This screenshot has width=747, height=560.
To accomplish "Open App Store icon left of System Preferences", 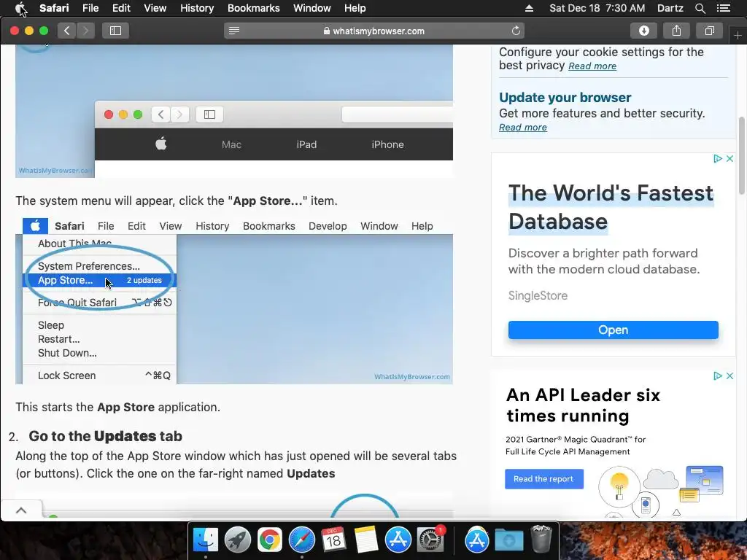I will [398, 540].
